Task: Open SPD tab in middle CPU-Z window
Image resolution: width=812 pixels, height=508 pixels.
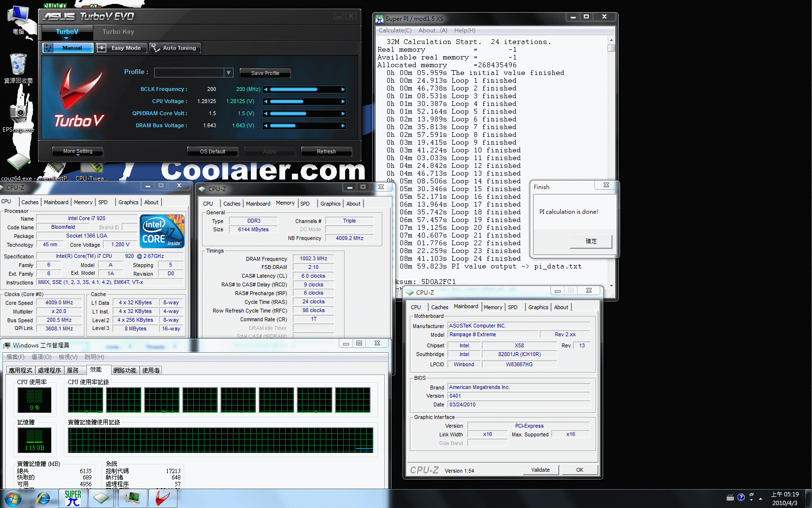Action: tap(305, 204)
